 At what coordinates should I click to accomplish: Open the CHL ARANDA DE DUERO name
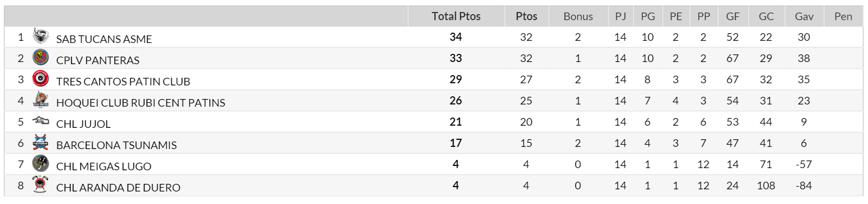point(118,188)
